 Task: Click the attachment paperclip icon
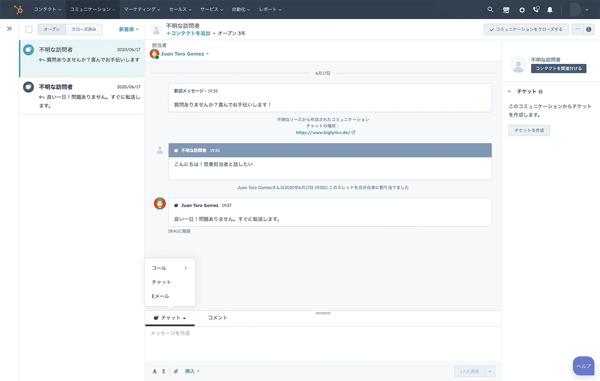(x=176, y=371)
